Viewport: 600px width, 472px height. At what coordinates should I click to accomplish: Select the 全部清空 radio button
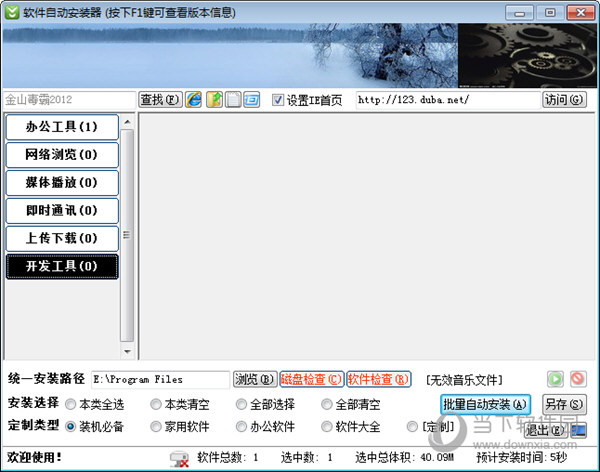coord(326,404)
